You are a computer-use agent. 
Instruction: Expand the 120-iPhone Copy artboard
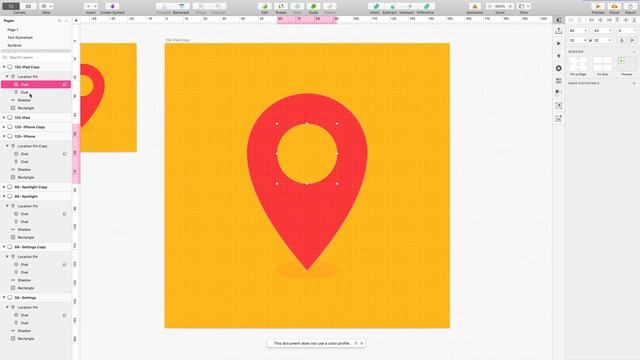point(4,127)
